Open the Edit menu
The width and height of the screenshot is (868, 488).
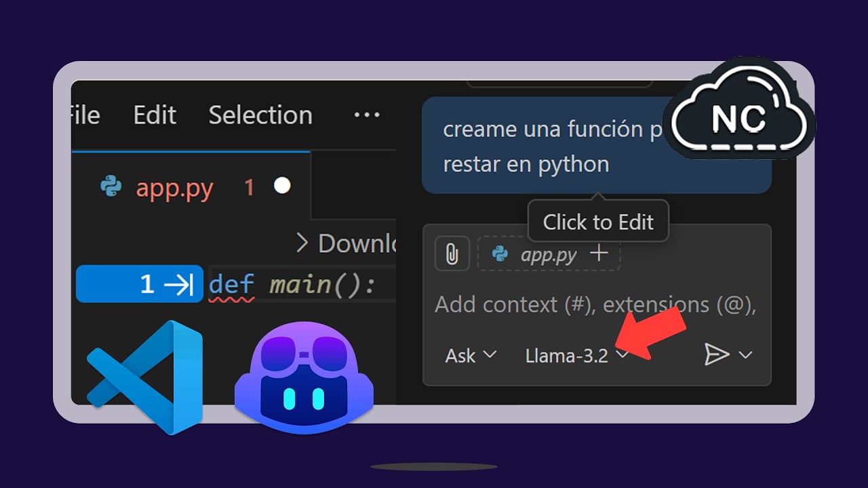155,115
